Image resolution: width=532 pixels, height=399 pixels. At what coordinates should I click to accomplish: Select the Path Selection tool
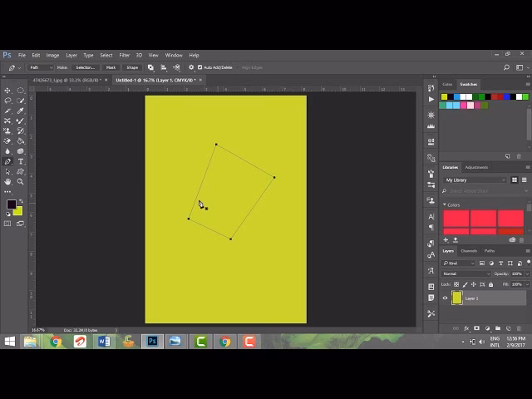7,172
